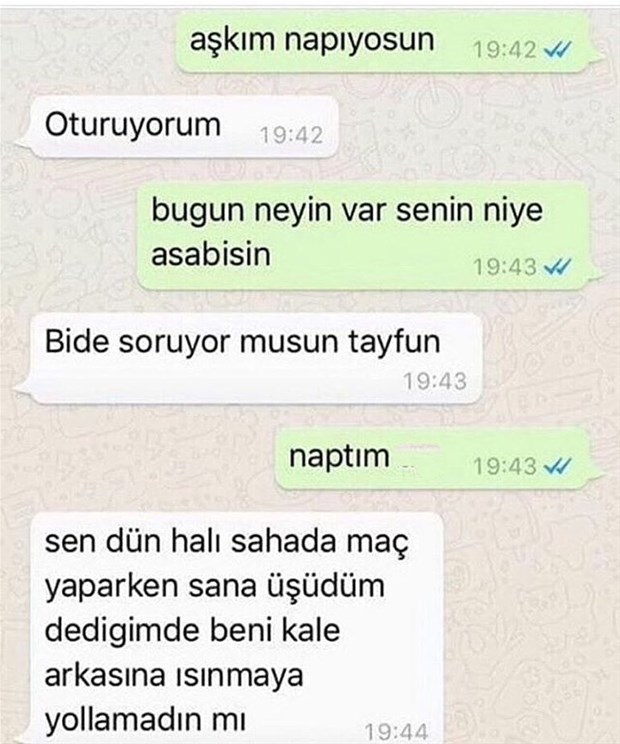The image size is (620, 744).
Task: Click the 19:43 timestamp under 'tayfun'
Action: 435,381
